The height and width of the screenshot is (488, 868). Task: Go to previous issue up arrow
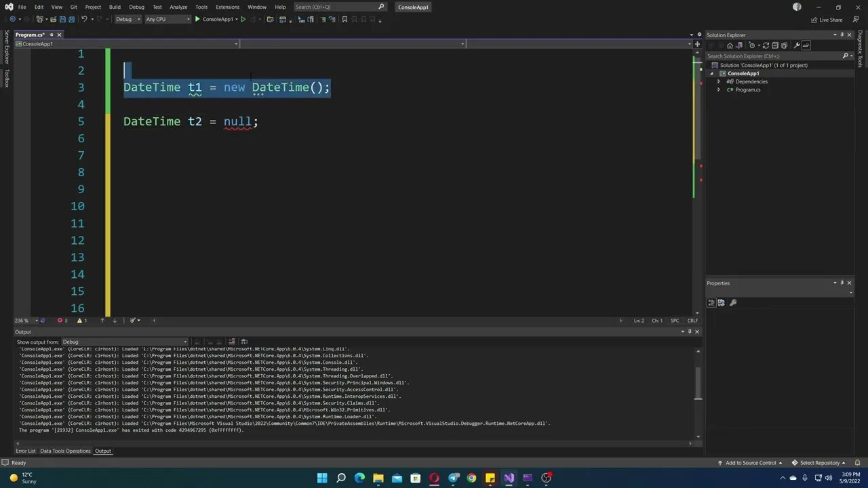[102, 321]
